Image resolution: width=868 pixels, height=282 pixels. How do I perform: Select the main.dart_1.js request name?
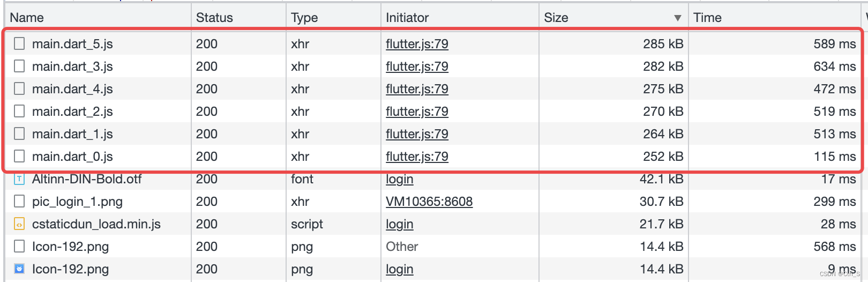72,134
